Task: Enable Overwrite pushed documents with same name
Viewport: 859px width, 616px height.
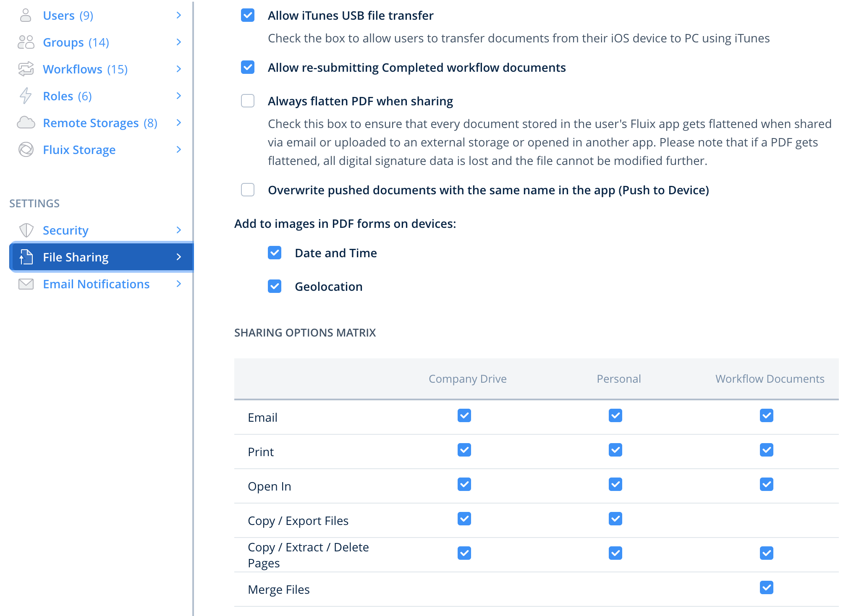Action: point(248,190)
